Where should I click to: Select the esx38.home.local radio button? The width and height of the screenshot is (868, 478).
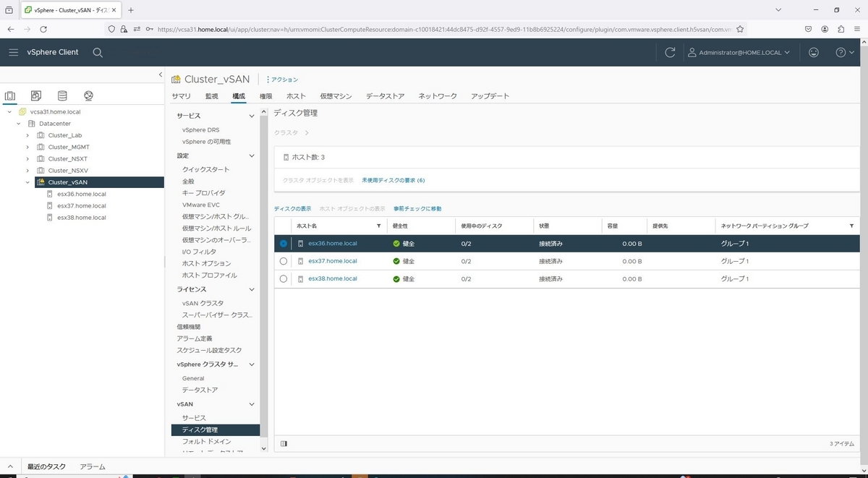(x=283, y=278)
